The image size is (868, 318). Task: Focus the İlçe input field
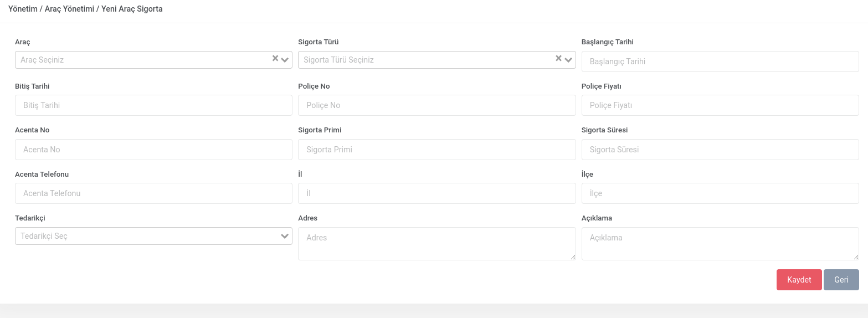pyautogui.click(x=720, y=193)
